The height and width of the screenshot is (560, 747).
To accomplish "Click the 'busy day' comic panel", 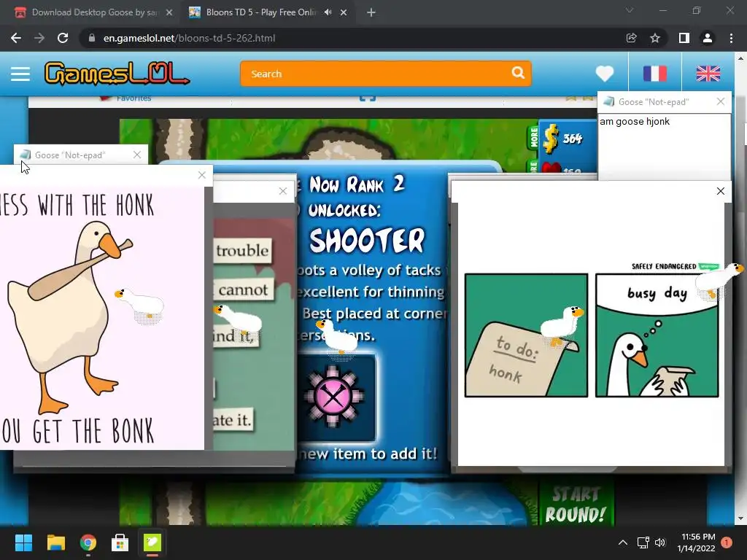I will click(657, 335).
